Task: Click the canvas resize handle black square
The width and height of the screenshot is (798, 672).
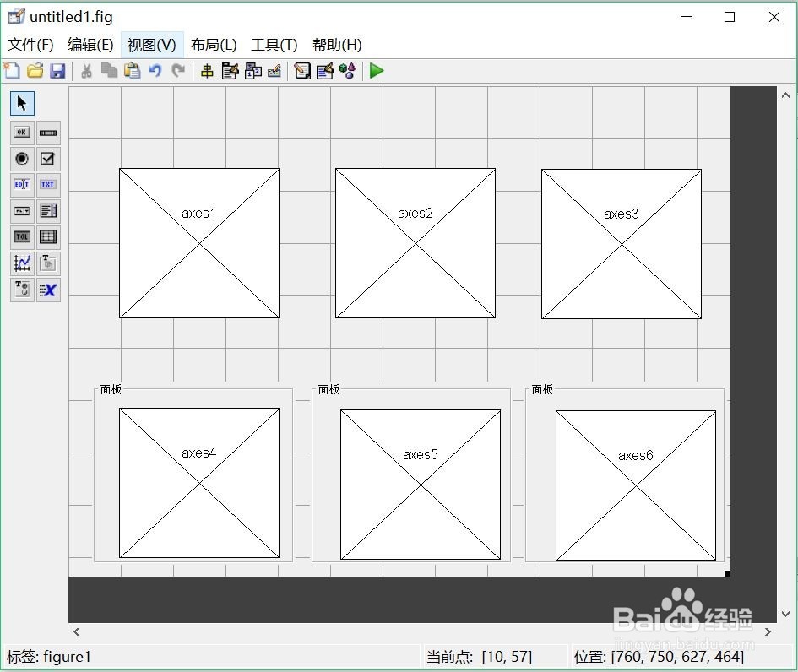Action: [x=727, y=574]
